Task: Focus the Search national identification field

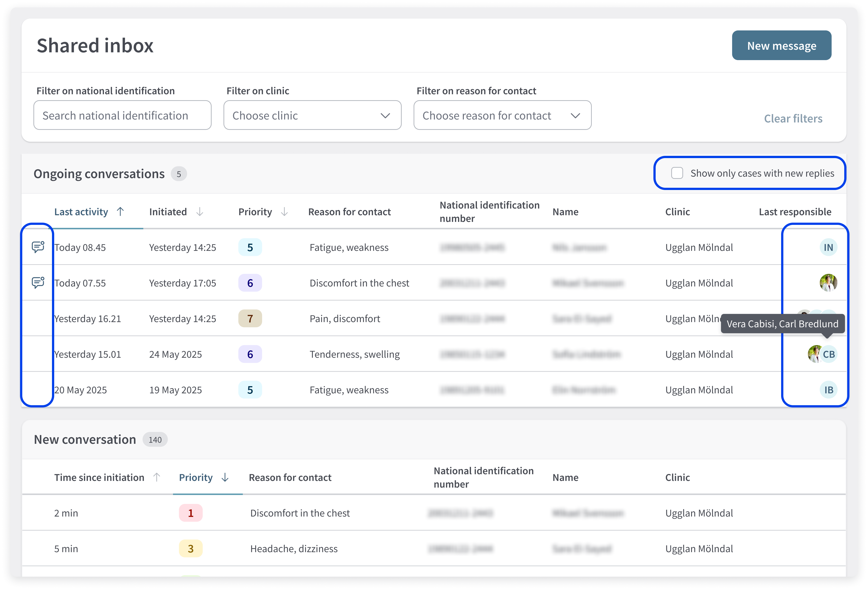Action: (123, 115)
